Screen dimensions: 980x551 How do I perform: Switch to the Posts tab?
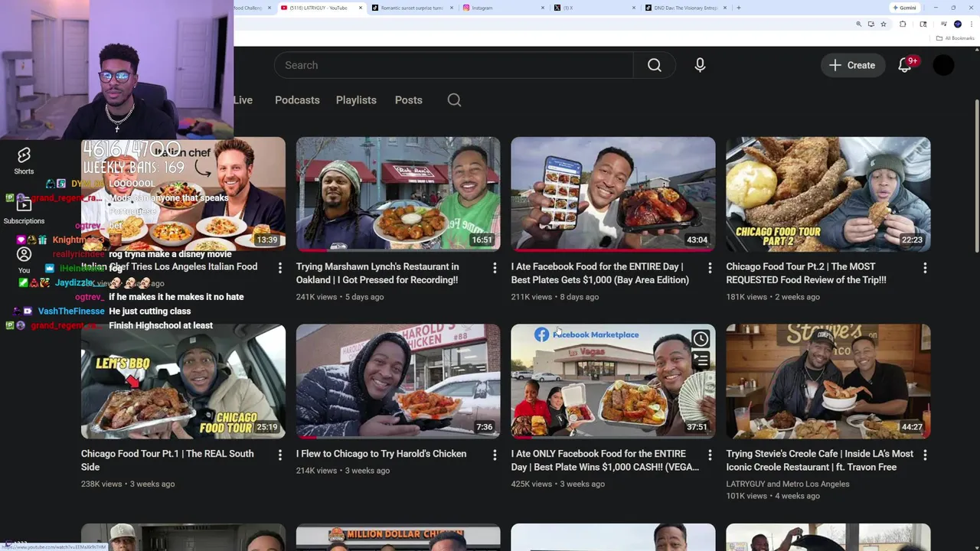tap(408, 100)
